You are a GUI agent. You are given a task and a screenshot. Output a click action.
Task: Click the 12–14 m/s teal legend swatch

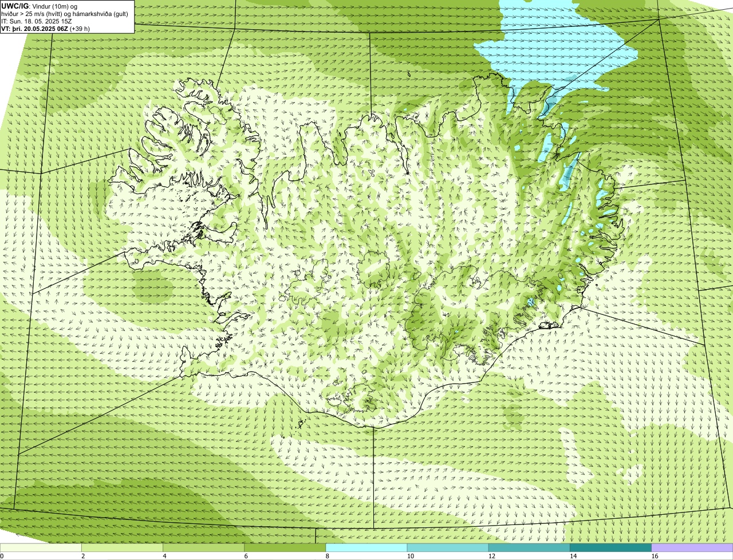click(x=529, y=547)
